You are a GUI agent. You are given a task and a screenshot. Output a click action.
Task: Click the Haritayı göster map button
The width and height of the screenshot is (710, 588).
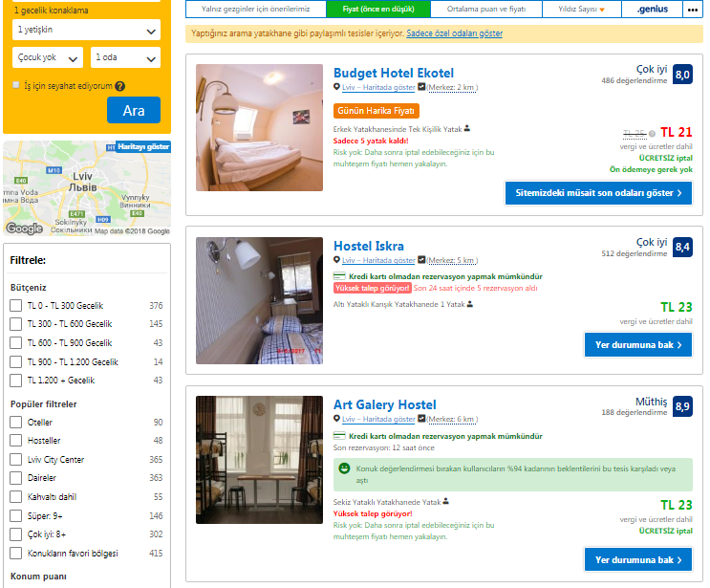pyautogui.click(x=143, y=147)
